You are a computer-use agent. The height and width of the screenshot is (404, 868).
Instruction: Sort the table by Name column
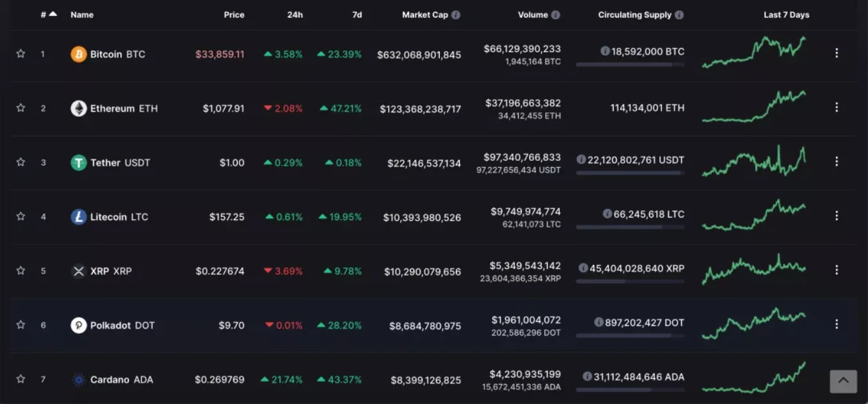[x=82, y=15]
